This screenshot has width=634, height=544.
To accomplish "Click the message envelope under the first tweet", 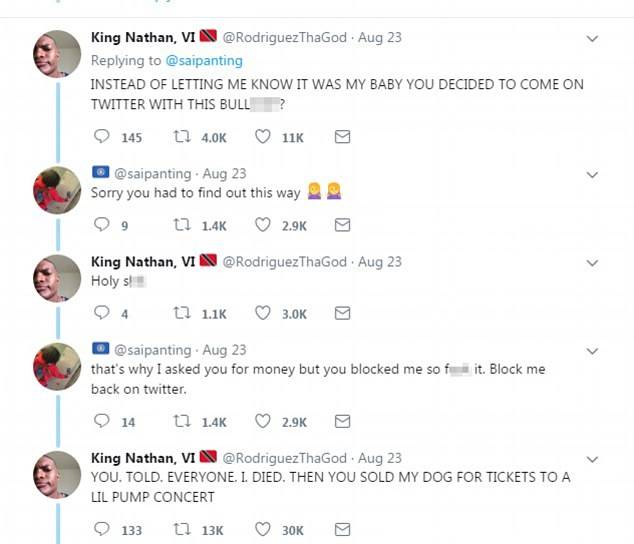I will pos(342,137).
